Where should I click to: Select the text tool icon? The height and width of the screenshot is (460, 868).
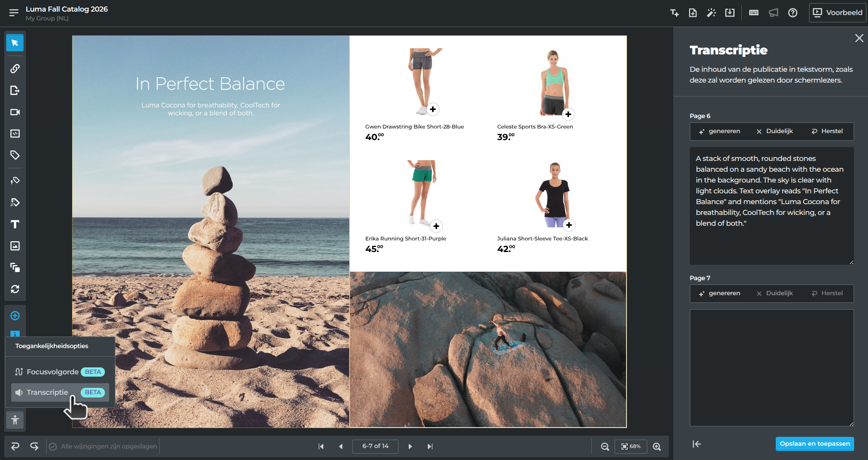(x=15, y=224)
